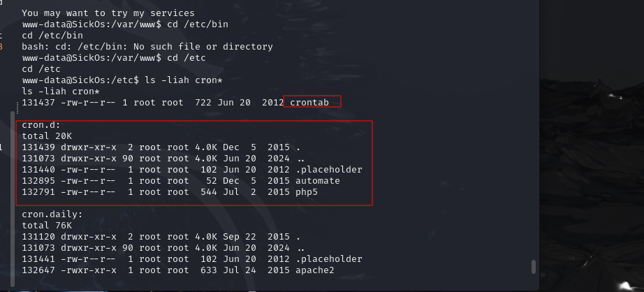Click the 'No such file or directory' error line
Viewport: 644px width, 292px height.
pos(147,46)
